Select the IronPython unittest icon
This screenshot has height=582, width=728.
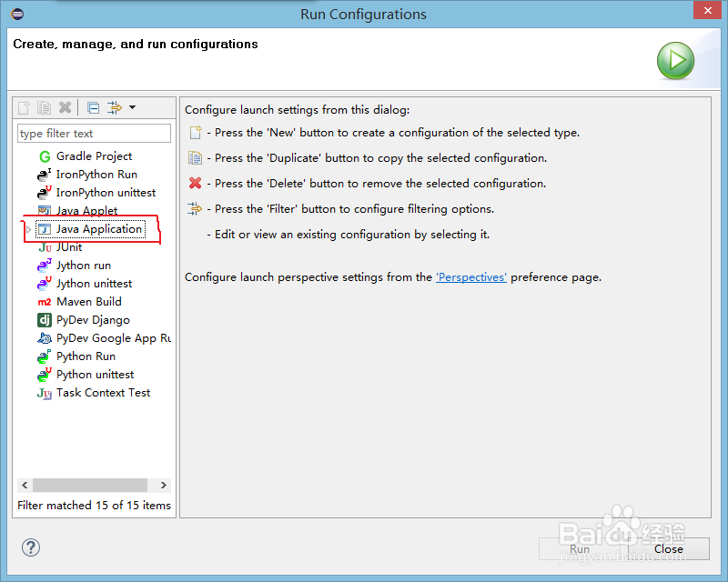(44, 193)
